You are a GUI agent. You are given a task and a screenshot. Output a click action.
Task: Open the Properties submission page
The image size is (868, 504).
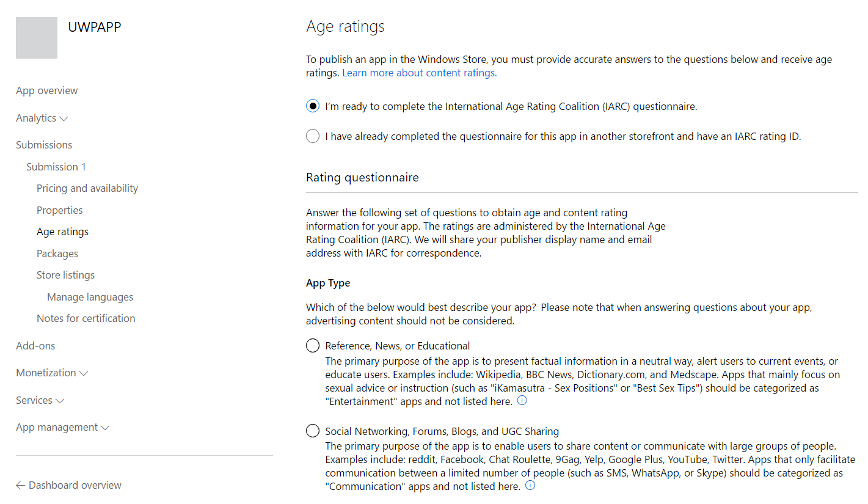click(x=60, y=210)
